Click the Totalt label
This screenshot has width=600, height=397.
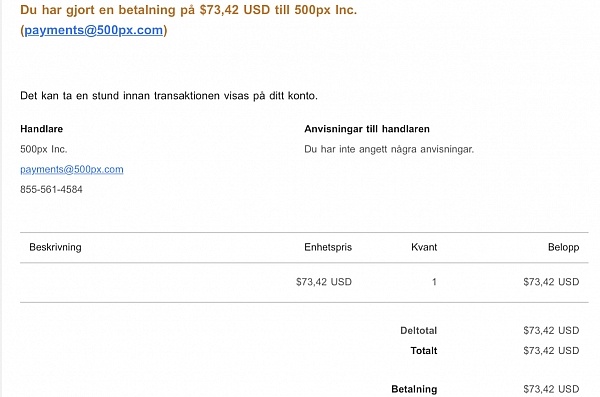(x=424, y=351)
